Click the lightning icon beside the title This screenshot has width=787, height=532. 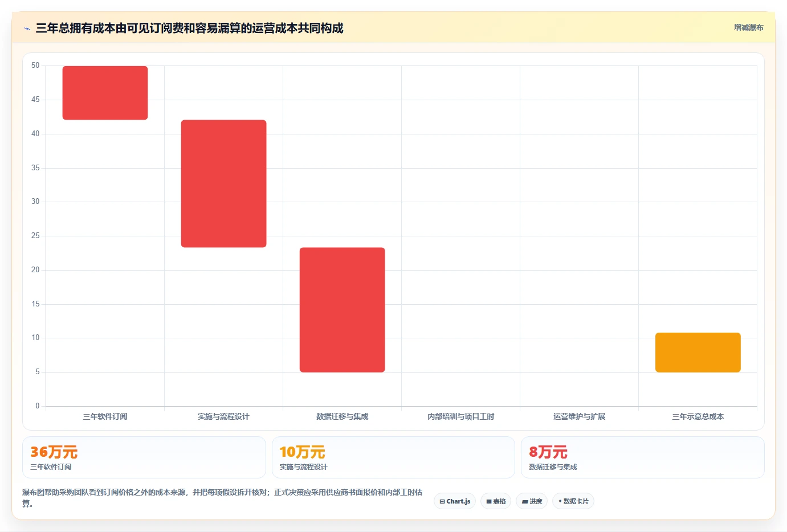27,28
